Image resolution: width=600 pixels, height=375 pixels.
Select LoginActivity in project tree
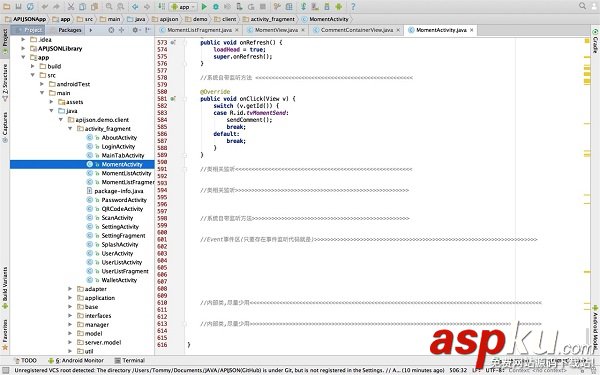point(118,147)
